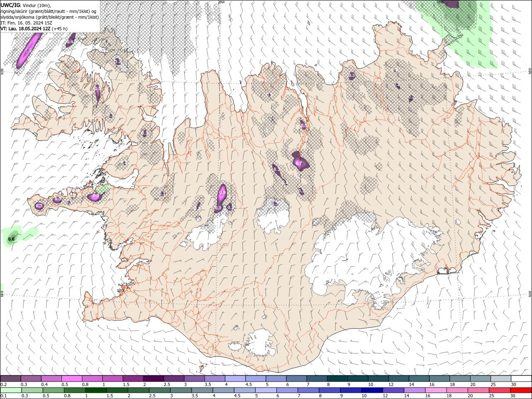Image resolution: width=532 pixels, height=399 pixels.
Task: Click the bright pink 0.5 swatch in upper legend row
Action: (x=71, y=379)
